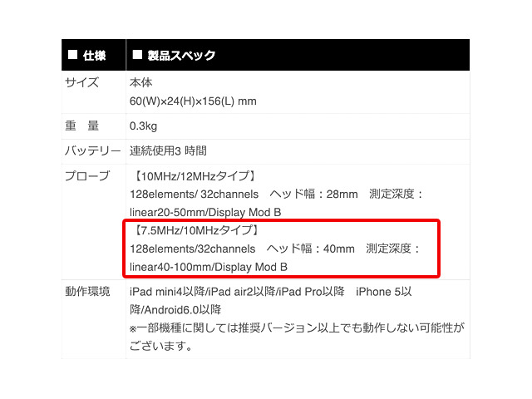Click the linear40-100mm/Display Mod B line
532x399 pixels.
click(209, 267)
